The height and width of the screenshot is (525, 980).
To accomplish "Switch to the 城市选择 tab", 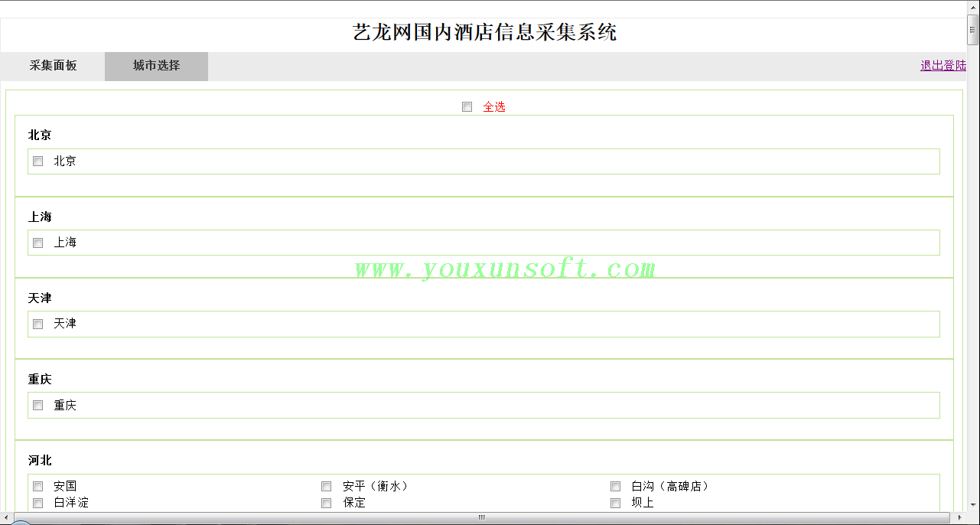I will point(156,66).
